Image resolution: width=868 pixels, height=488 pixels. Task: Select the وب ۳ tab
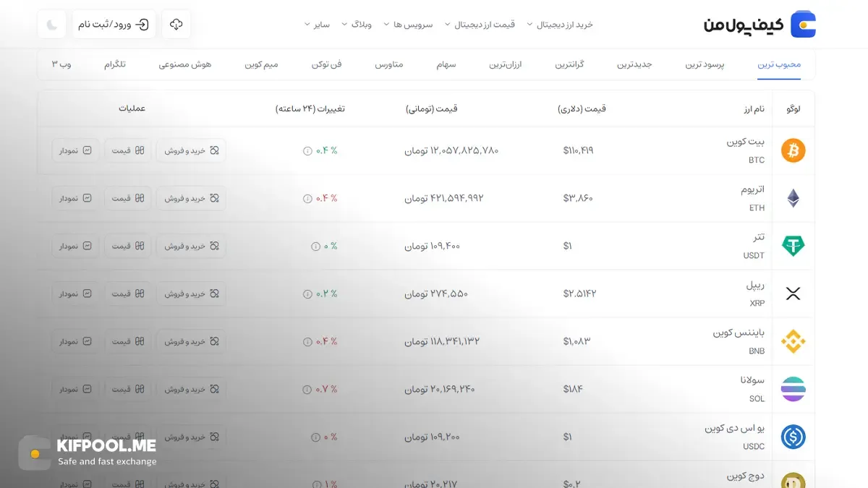tap(61, 64)
